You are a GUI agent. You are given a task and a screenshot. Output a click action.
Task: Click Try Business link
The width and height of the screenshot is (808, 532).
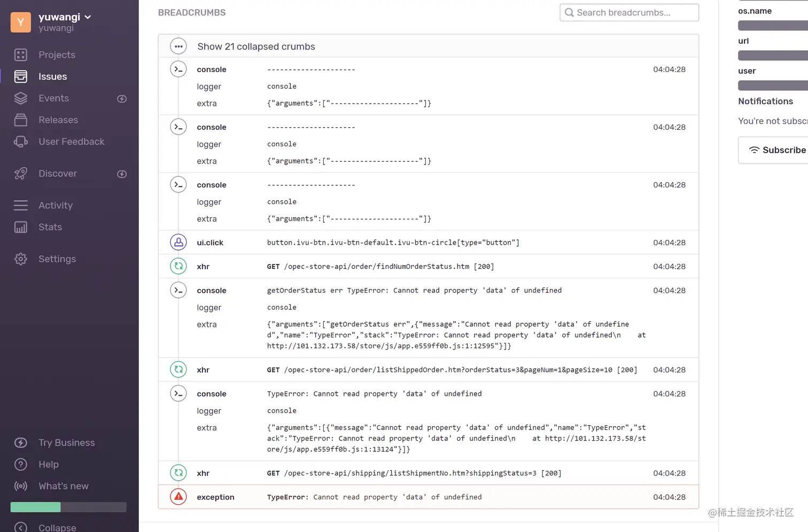66,443
